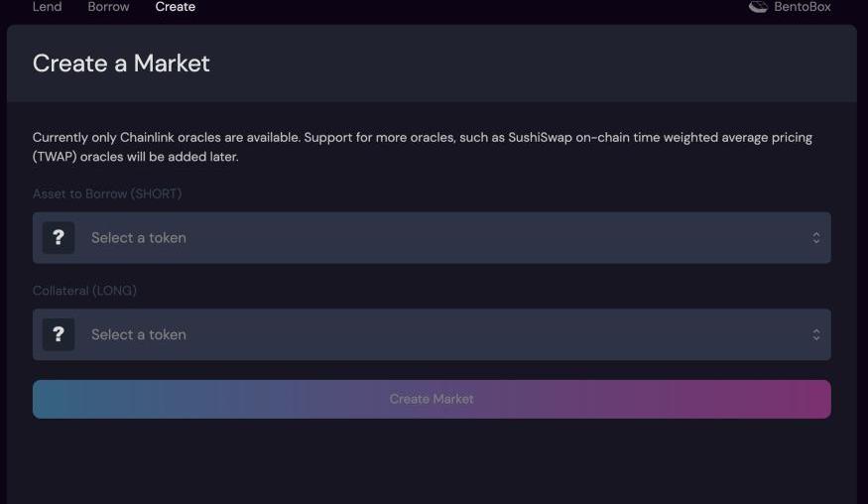Click the (TWAP) text in the description
The image size is (868, 504).
pos(55,157)
